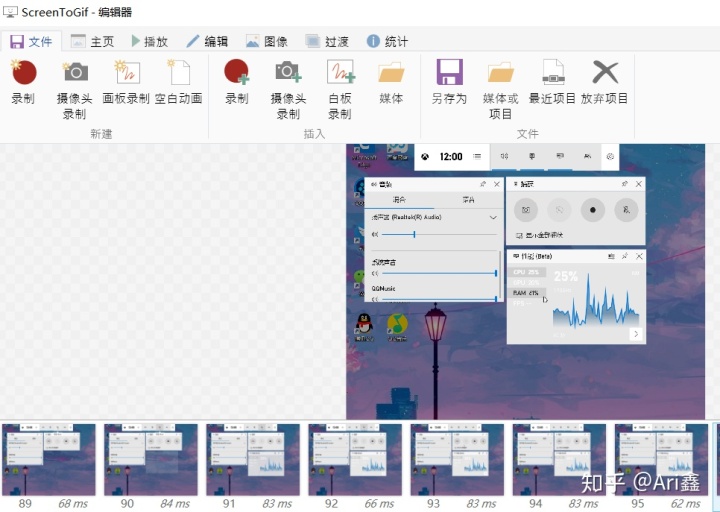Close the audio panel
Viewport: 720px width, 512px height.
tap(497, 184)
